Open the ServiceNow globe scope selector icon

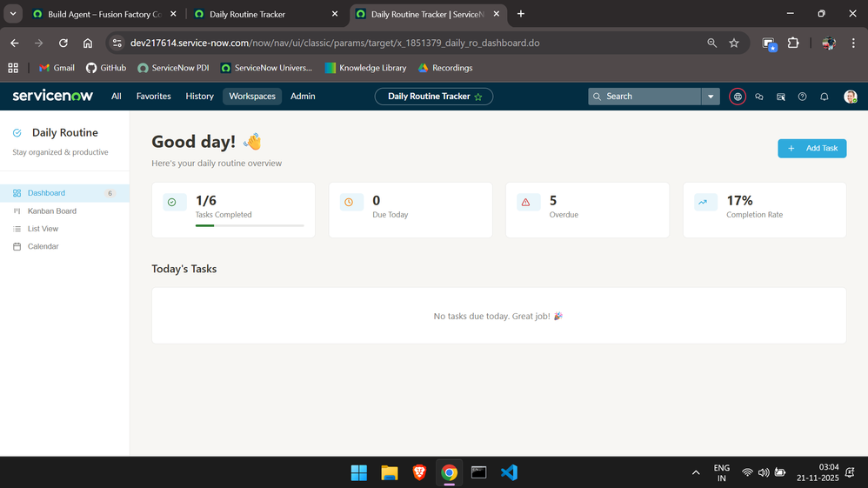738,97
